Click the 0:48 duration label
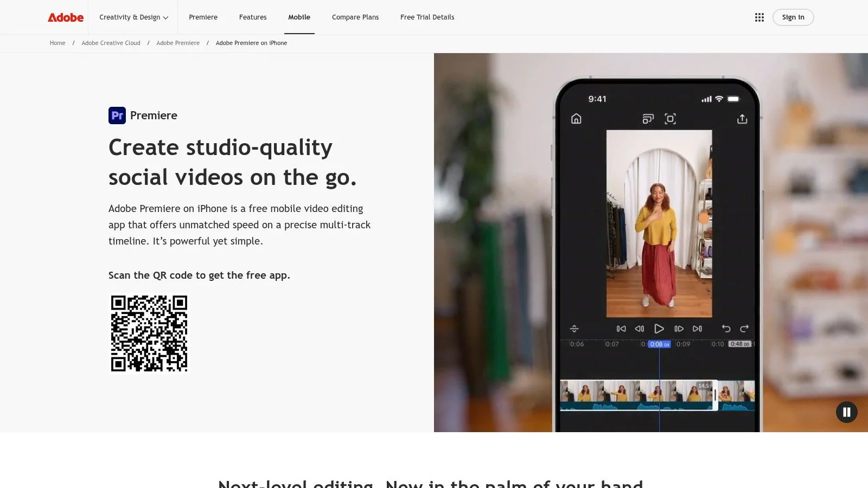 pyautogui.click(x=740, y=344)
